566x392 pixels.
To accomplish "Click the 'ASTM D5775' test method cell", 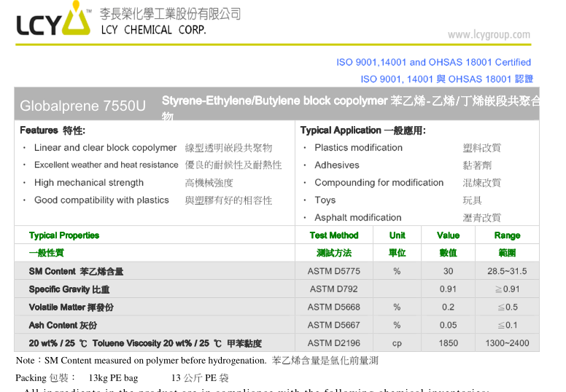I will [x=333, y=271].
